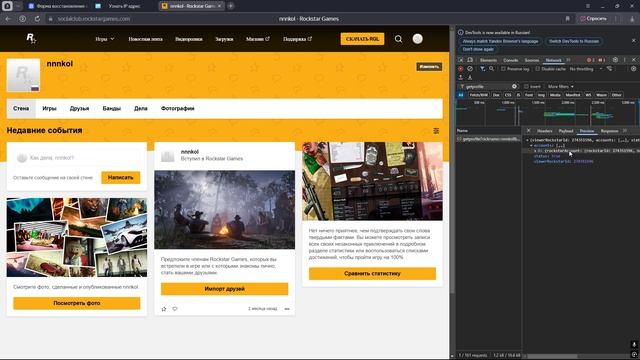Click the wall feed filter settings icon
Viewport: 640px width, 360px height.
(x=436, y=131)
